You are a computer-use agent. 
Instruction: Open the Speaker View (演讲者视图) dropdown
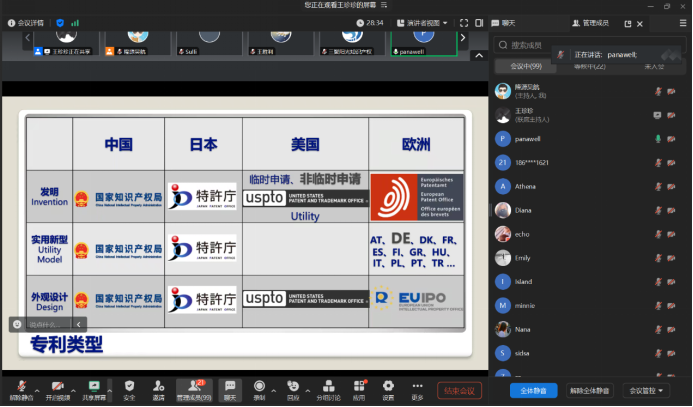422,23
